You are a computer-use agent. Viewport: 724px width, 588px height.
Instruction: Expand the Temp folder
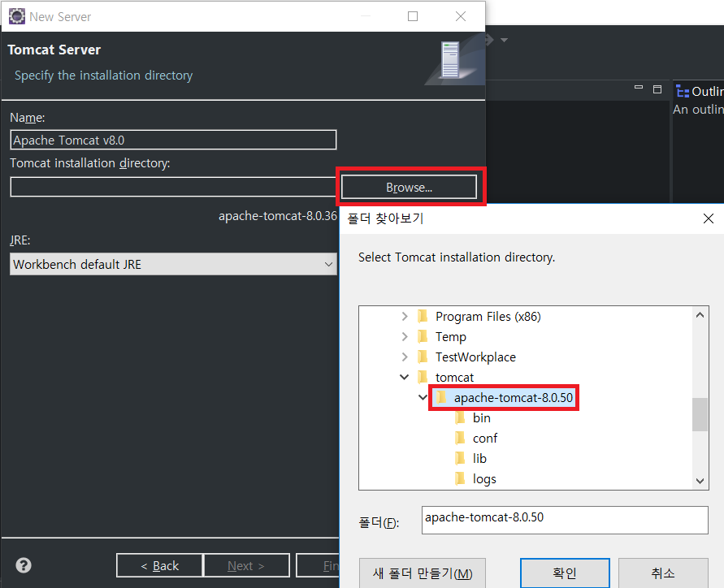(405, 336)
